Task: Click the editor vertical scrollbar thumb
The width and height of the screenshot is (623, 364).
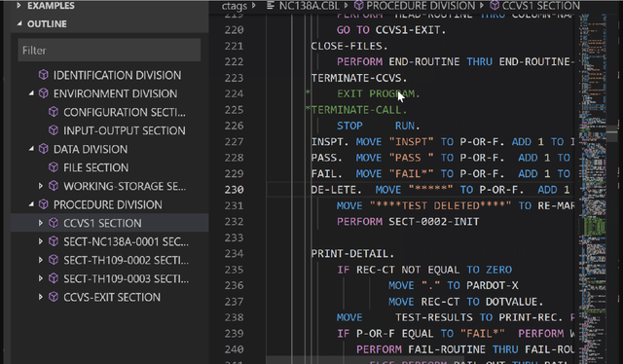Action: point(612,133)
